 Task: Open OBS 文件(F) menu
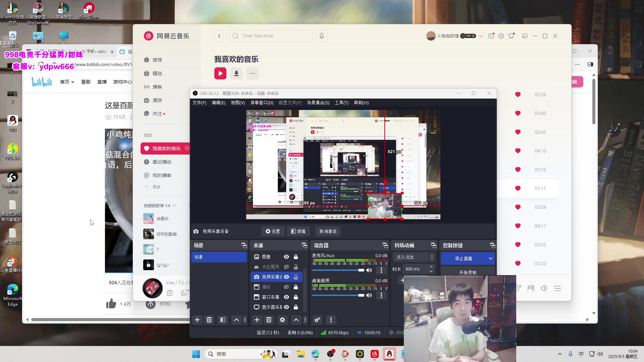[199, 103]
